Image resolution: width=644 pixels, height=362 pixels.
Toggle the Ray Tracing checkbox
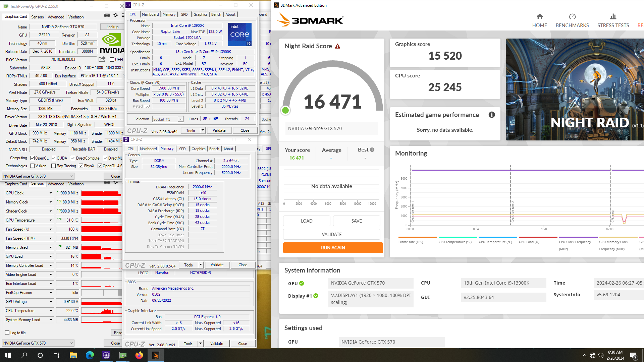point(53,166)
